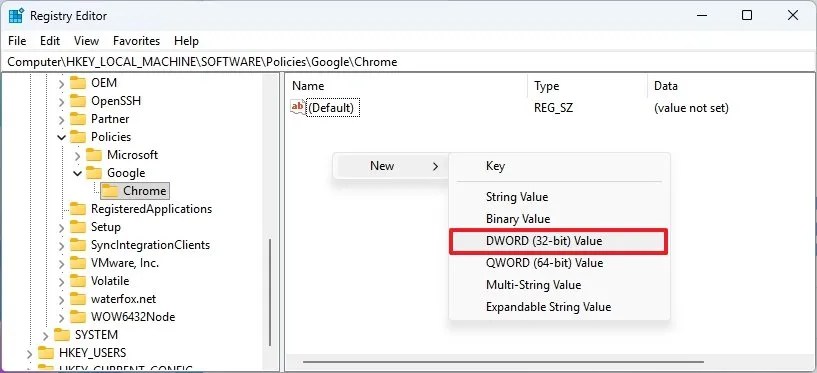Expand the VMware, Inc. key chevron
The width and height of the screenshot is (817, 373).
click(x=61, y=264)
